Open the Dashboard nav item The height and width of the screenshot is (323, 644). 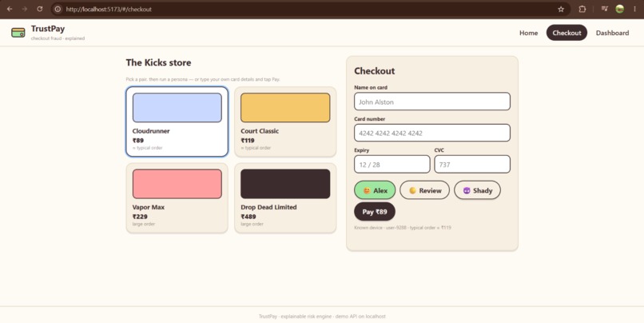612,33
